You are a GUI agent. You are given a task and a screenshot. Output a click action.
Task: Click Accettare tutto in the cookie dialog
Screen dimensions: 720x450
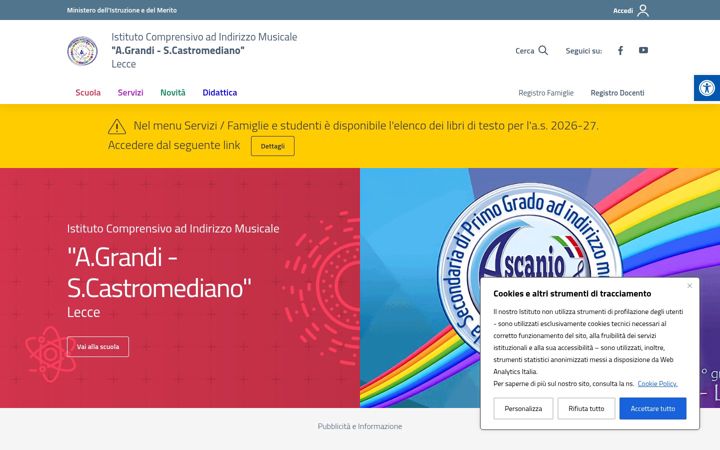click(x=652, y=408)
